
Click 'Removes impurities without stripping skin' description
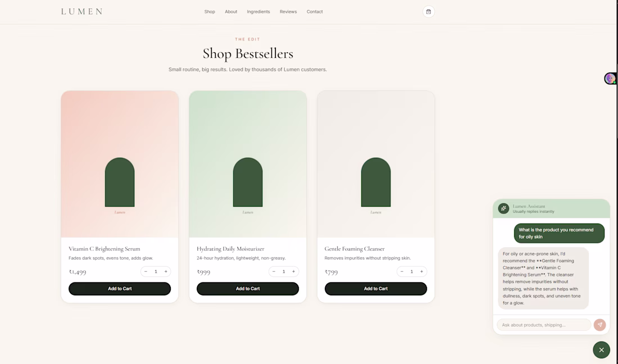coord(368,258)
